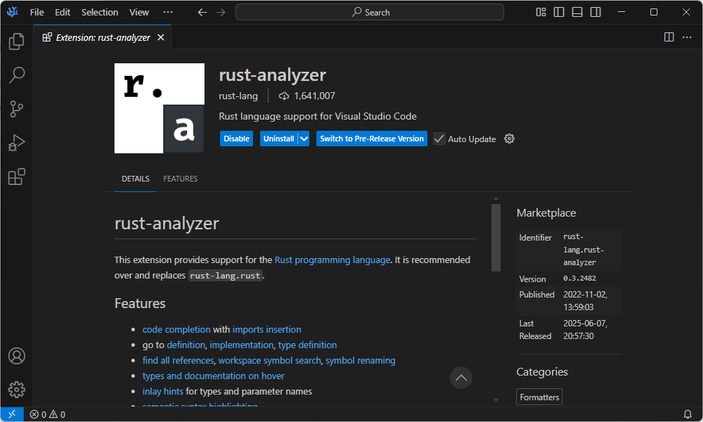Open the Source Control view

pyautogui.click(x=17, y=109)
